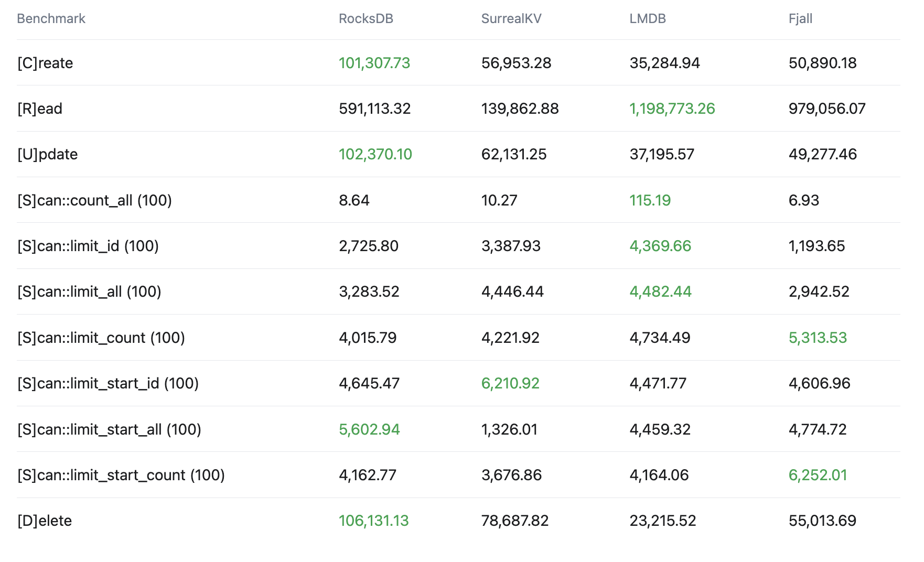Click the value 4,446.44
924x562 pixels.
point(512,291)
